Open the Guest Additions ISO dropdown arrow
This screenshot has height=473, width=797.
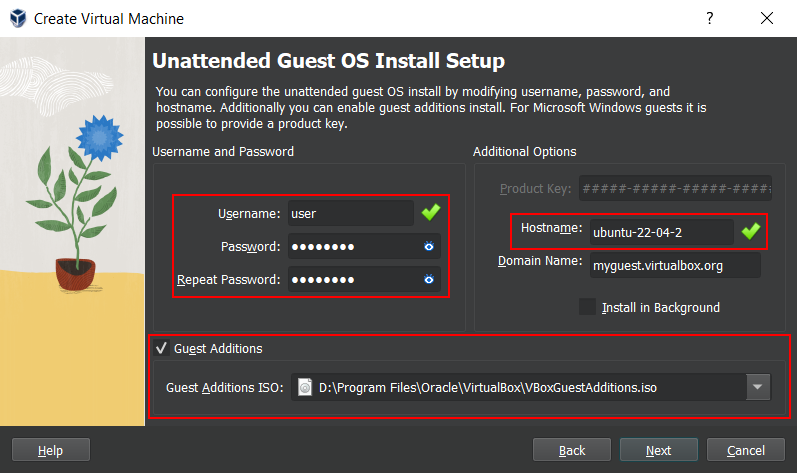pos(757,387)
